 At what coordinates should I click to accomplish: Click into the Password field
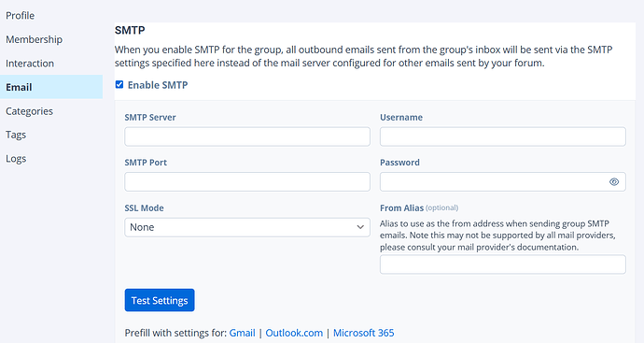pyautogui.click(x=503, y=182)
